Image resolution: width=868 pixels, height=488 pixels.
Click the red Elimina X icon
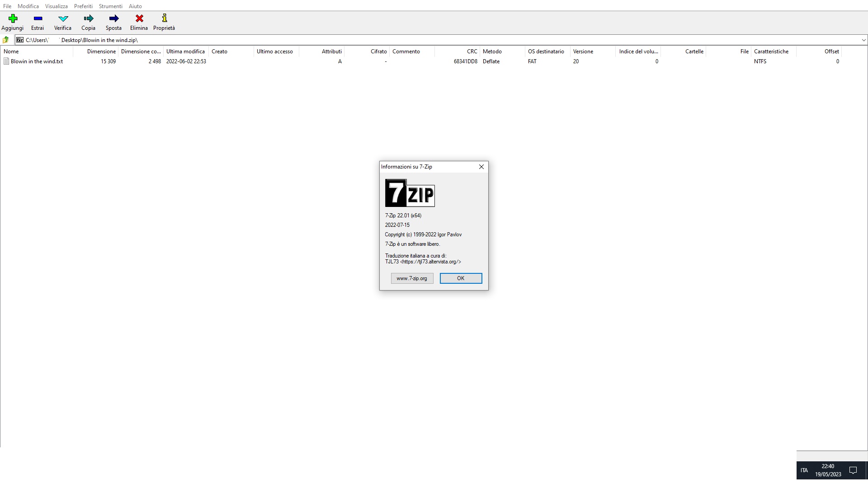pos(139,19)
